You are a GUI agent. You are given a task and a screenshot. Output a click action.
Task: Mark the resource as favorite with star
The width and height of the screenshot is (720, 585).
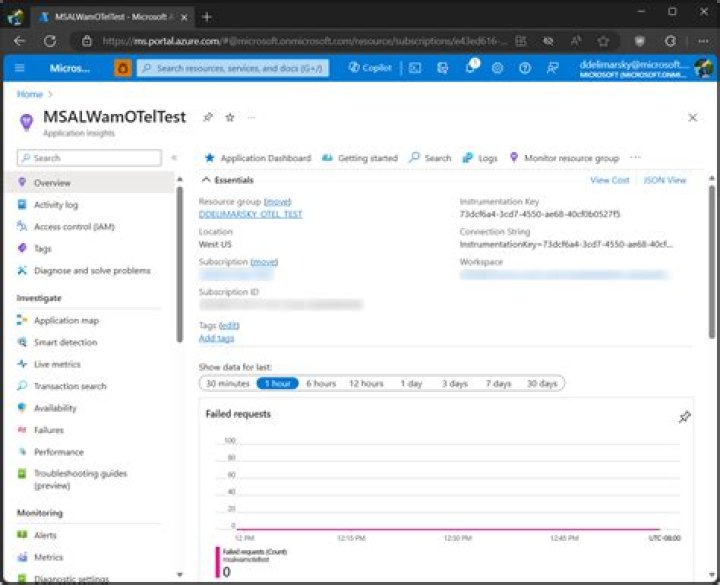click(x=229, y=117)
